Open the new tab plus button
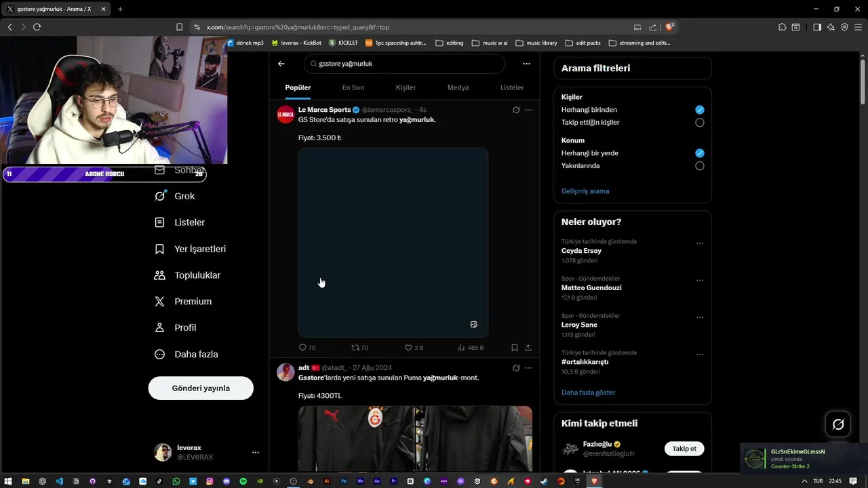The height and width of the screenshot is (488, 868). coord(120,9)
